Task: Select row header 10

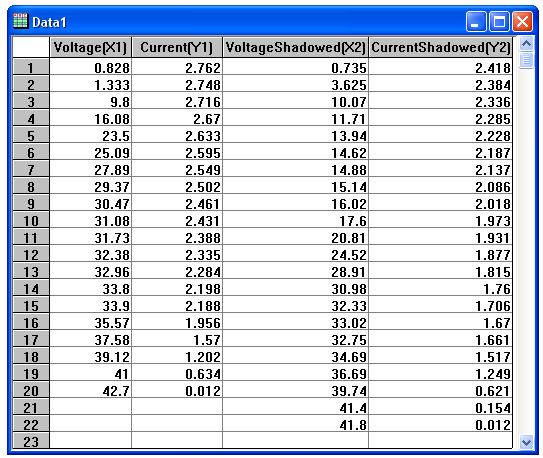Action: (31, 220)
